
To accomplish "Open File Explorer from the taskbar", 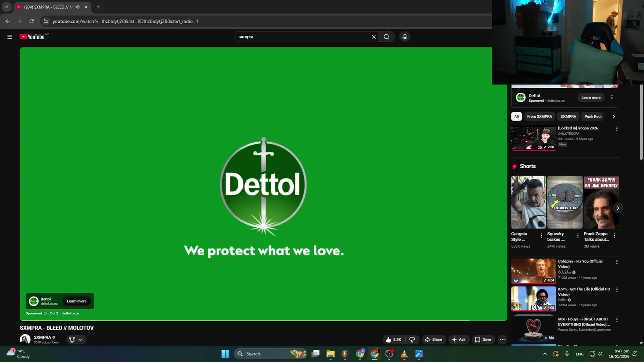I will tap(330, 354).
